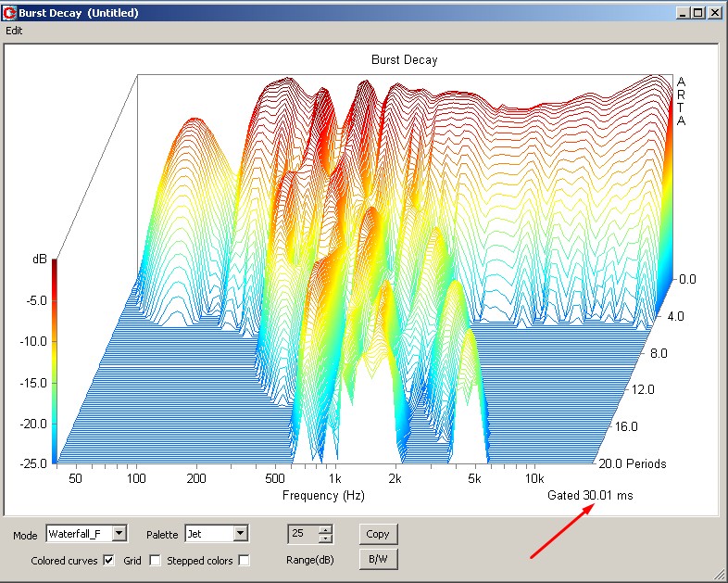Click the dB color scale bar

(55, 360)
